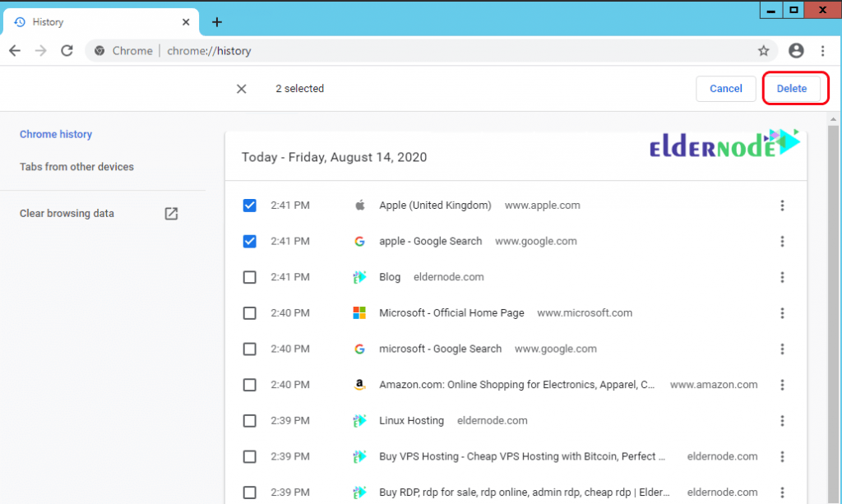842x504 pixels.
Task: Click the Amazon favicon in the history list
Action: tap(359, 384)
